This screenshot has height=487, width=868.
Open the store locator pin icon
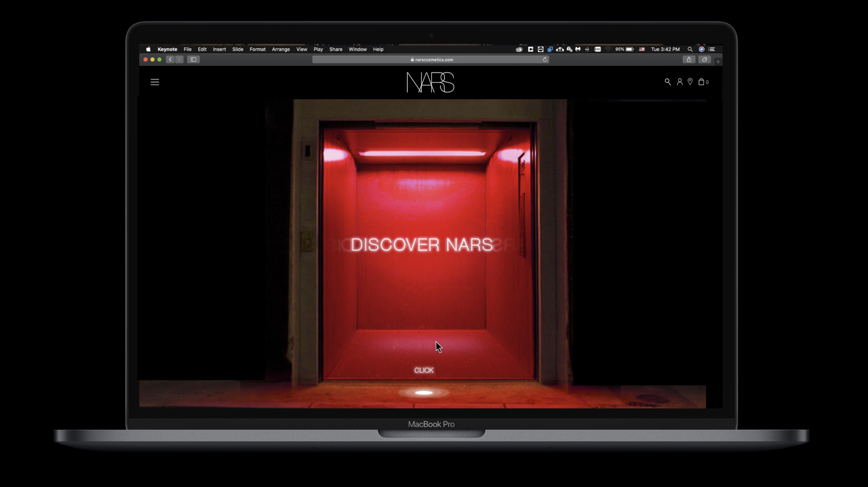[x=690, y=82]
